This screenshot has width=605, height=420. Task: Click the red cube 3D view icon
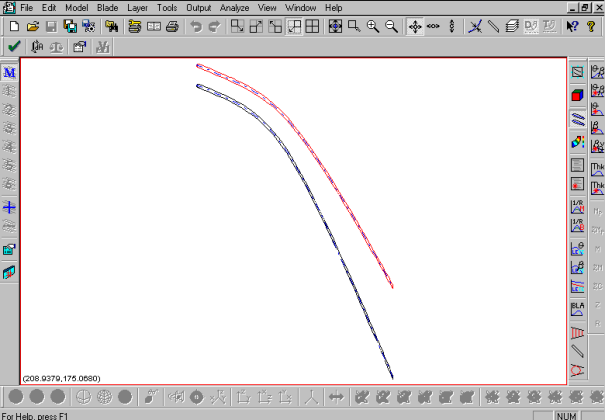click(577, 95)
